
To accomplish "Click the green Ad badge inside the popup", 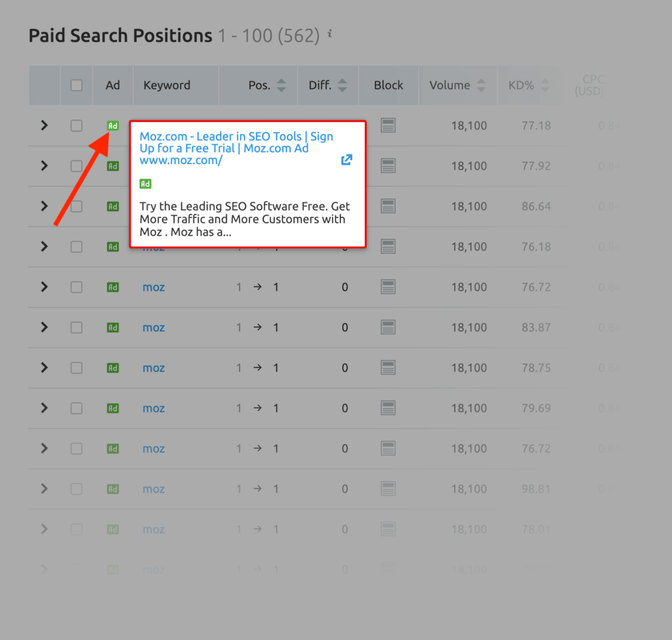I will point(145,184).
